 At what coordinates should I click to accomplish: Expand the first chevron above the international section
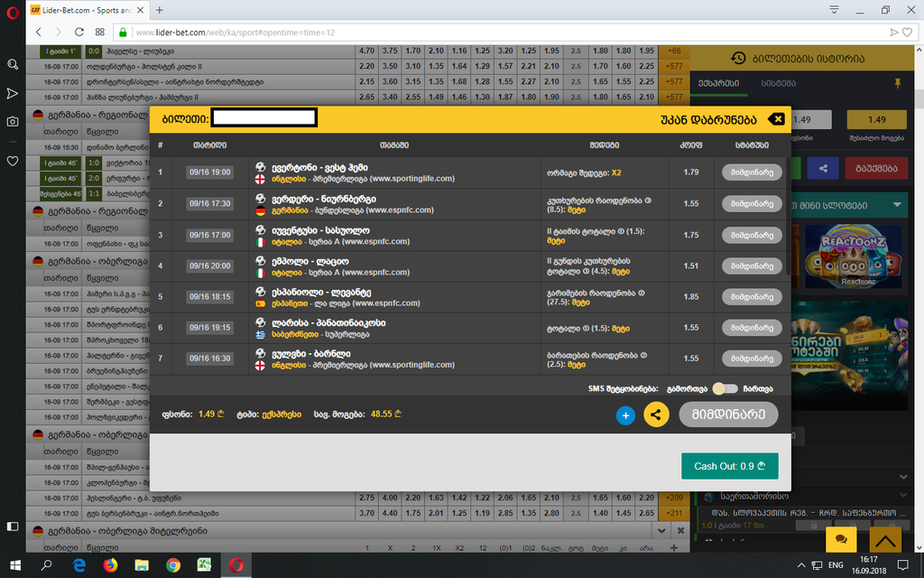903,477
